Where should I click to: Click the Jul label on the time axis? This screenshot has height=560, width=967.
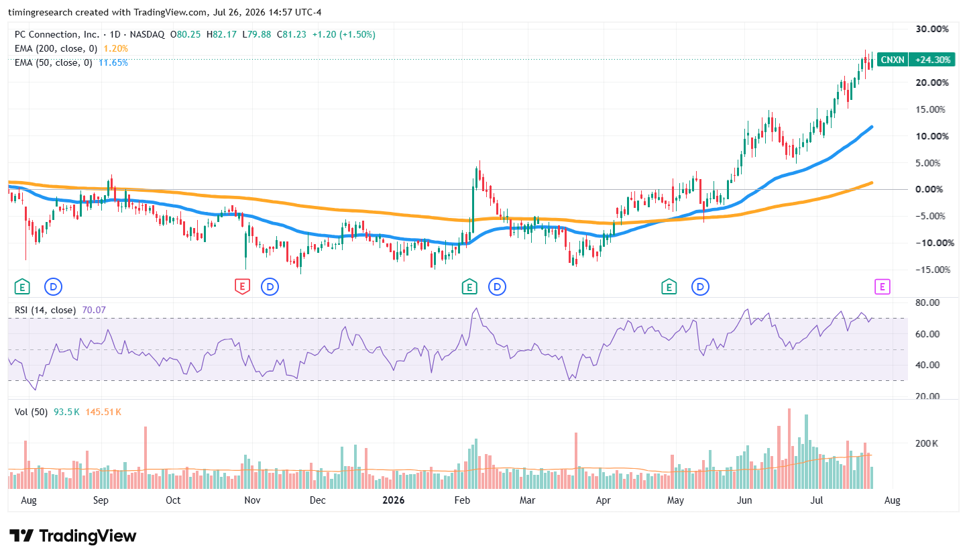click(816, 500)
